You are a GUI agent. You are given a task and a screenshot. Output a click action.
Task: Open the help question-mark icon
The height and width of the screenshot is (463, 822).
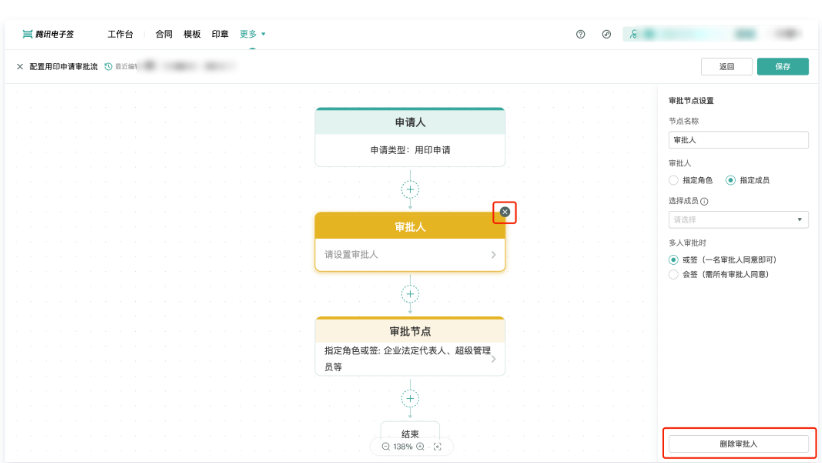580,34
